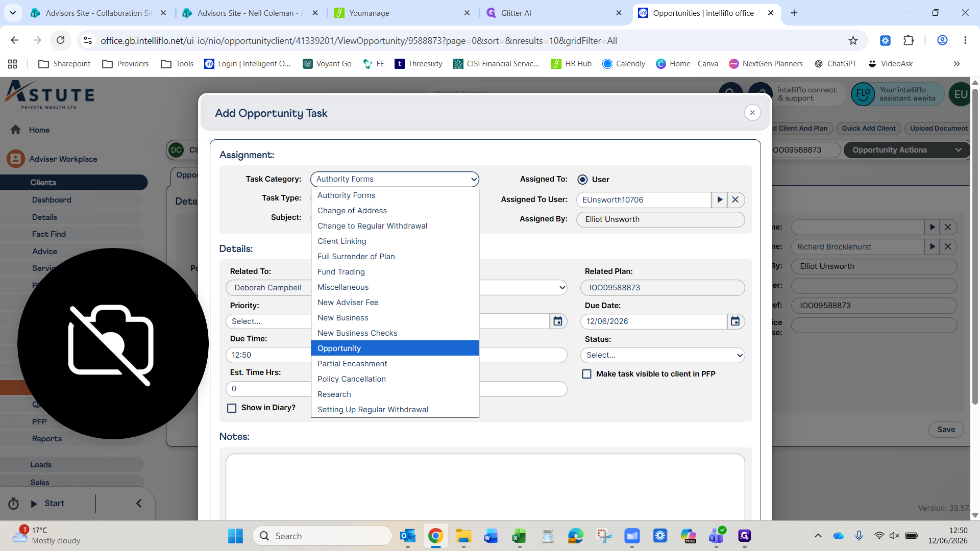
Task: Open Word from the taskbar
Action: coord(491,536)
